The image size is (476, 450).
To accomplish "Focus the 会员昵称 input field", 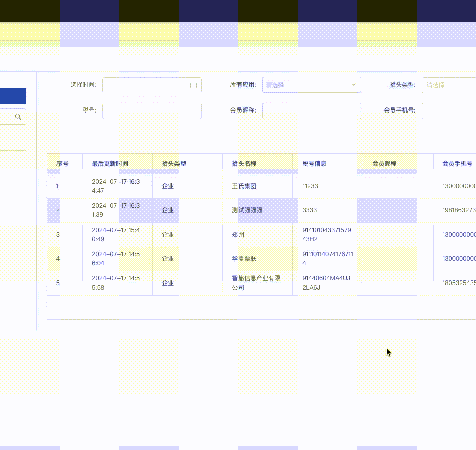I will tap(312, 111).
